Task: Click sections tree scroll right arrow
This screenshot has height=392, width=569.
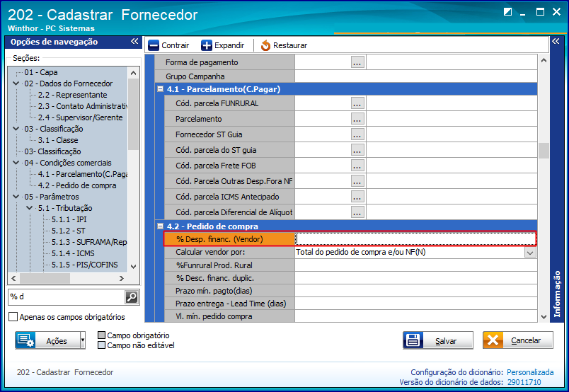Action: click(x=122, y=278)
